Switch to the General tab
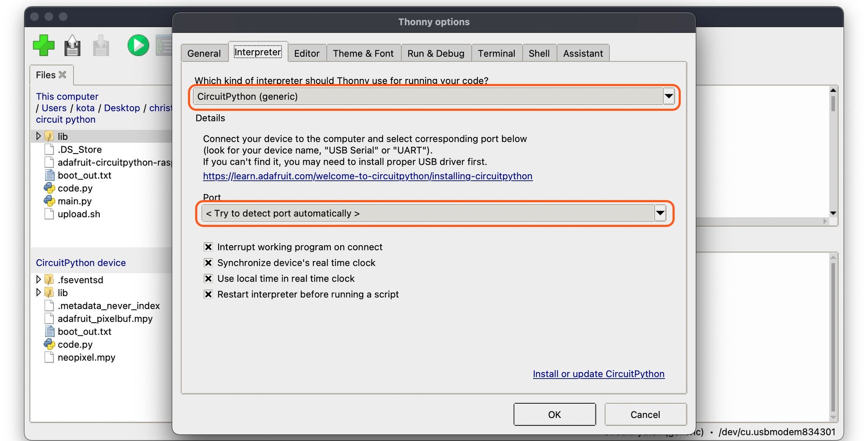This screenshot has width=868, height=441. pos(204,53)
